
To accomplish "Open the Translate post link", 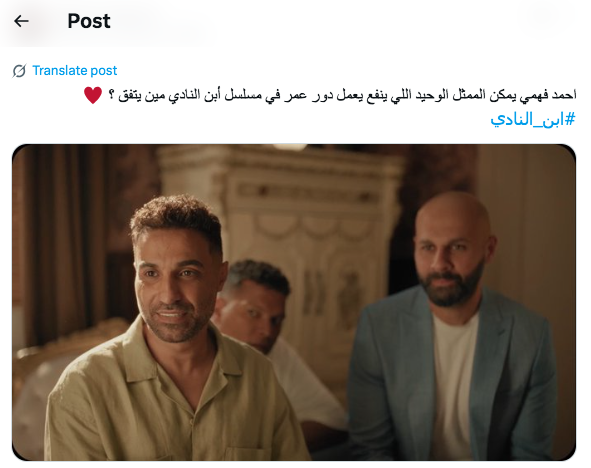I will (x=75, y=70).
